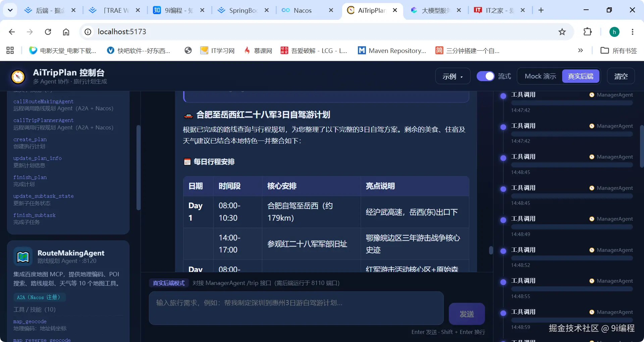
Task: Click the progress bar above 14:48:55
Action: tap(572, 289)
